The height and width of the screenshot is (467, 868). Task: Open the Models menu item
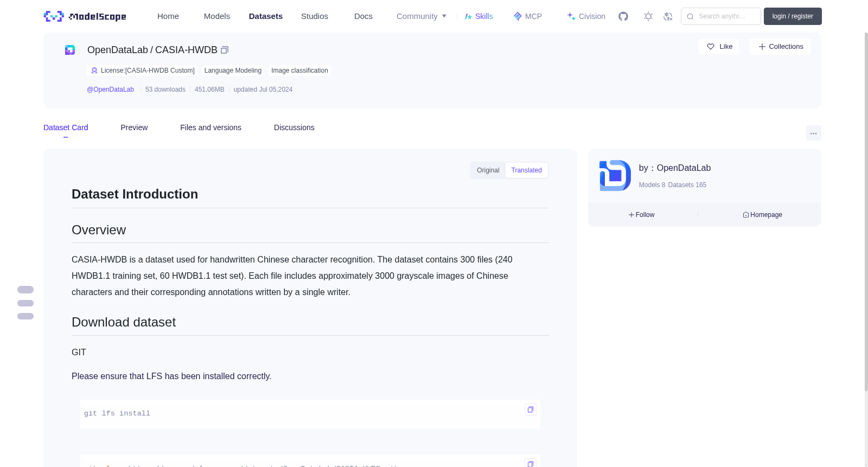[217, 16]
